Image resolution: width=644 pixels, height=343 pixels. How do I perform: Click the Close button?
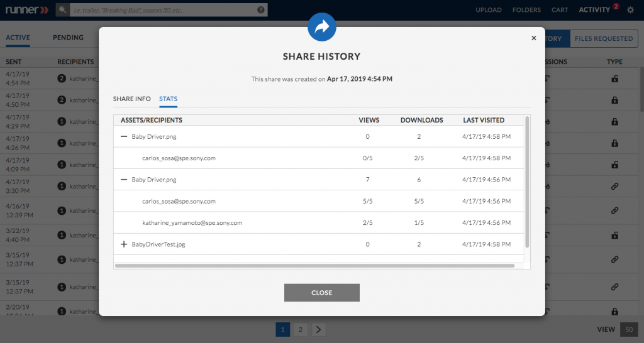(321, 293)
